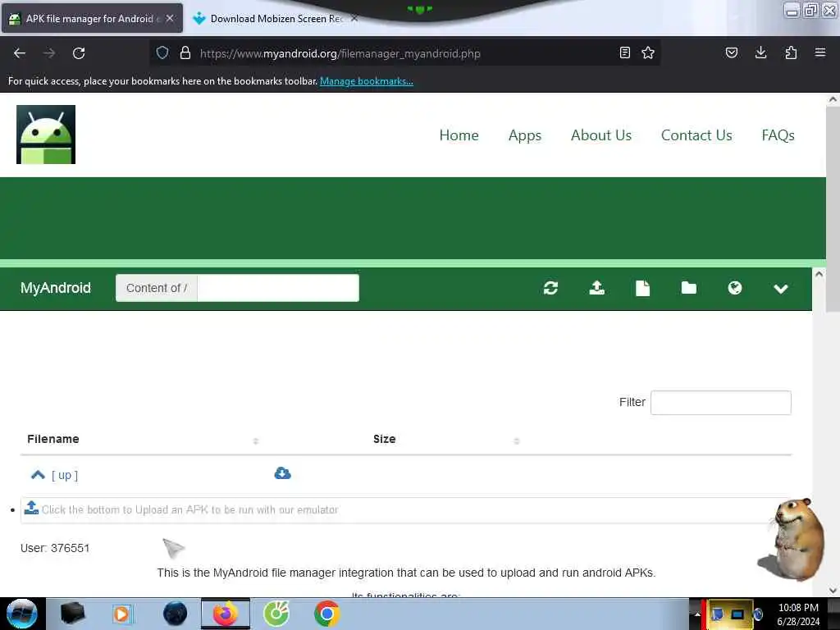Screen dimensions: 840x630
Task: Show hidden system tray icons arrow
Action: point(697,614)
